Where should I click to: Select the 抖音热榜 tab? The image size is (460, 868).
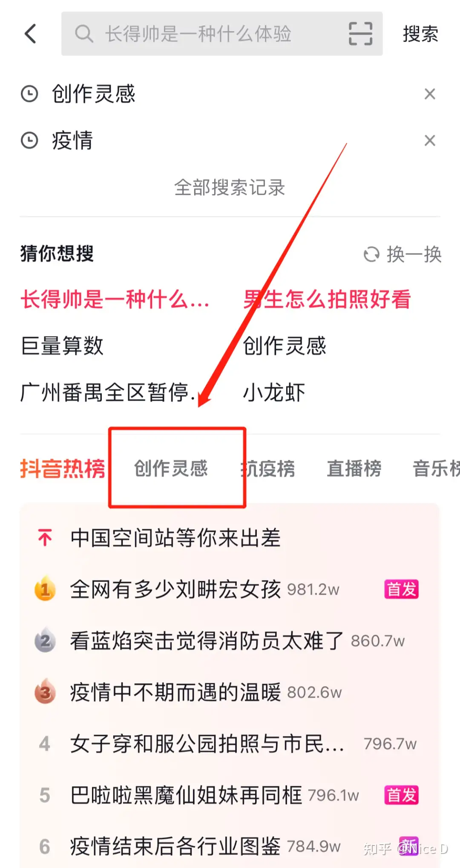(63, 469)
